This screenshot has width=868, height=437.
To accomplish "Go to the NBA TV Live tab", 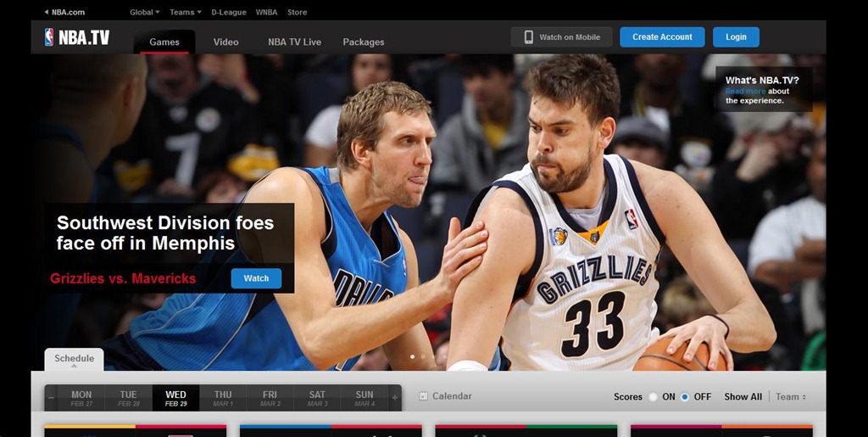I will click(x=294, y=42).
